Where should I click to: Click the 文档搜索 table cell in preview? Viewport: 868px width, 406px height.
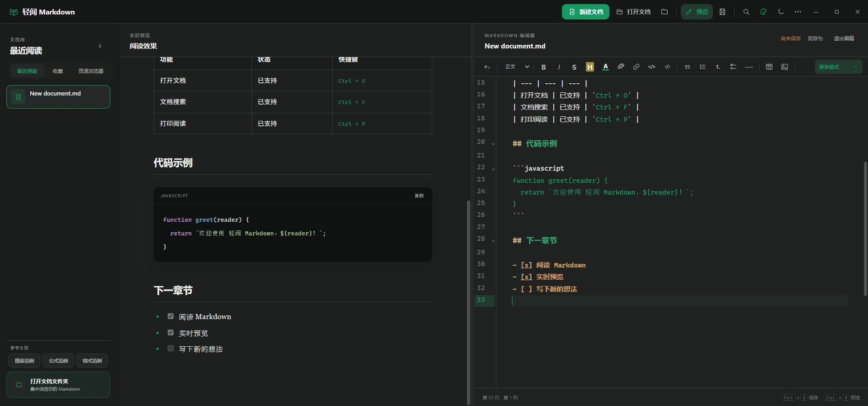[x=203, y=102]
